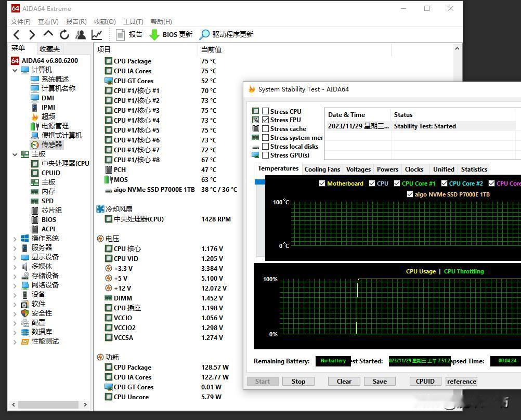This screenshot has width=521, height=420.
Task: Click the CPUID button
Action: point(425,381)
